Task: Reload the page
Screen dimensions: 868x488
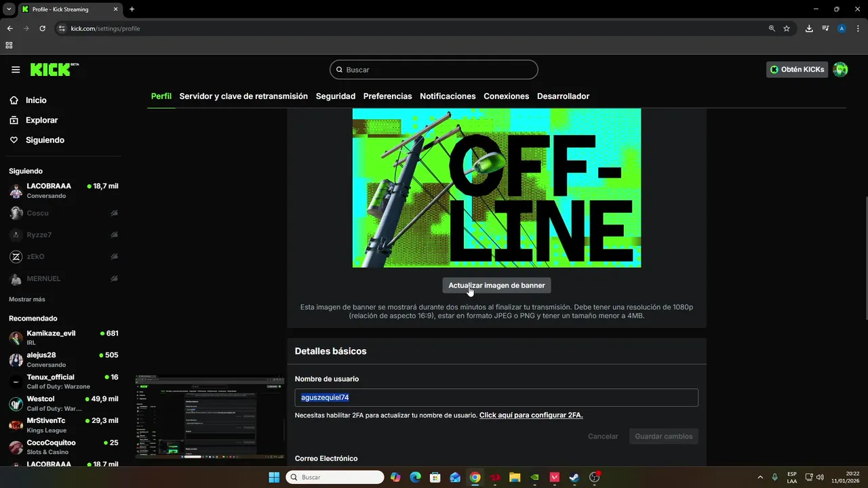Action: pyautogui.click(x=42, y=28)
